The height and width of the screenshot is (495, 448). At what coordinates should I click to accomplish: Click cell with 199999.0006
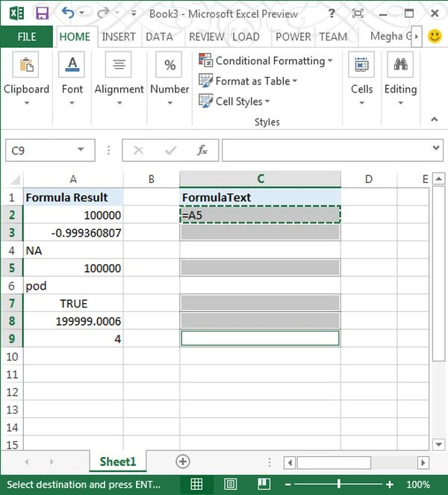pyautogui.click(x=73, y=321)
